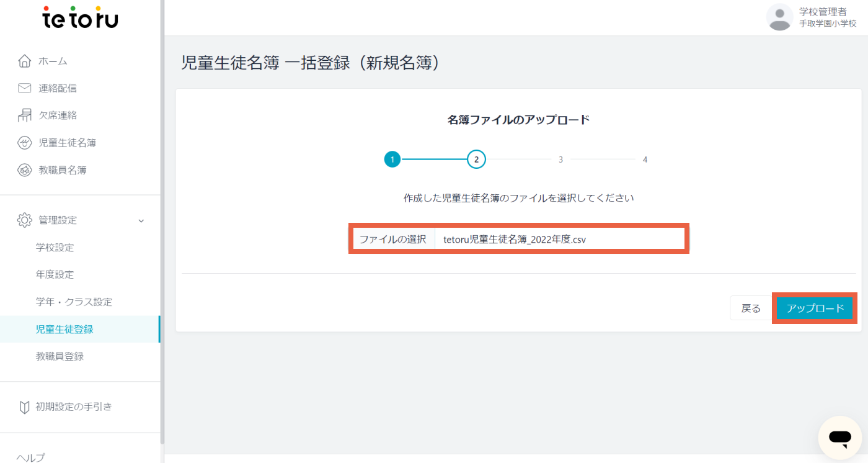Click step 3 in progress indicator
Screen dimensions: 868x463
[x=560, y=160]
